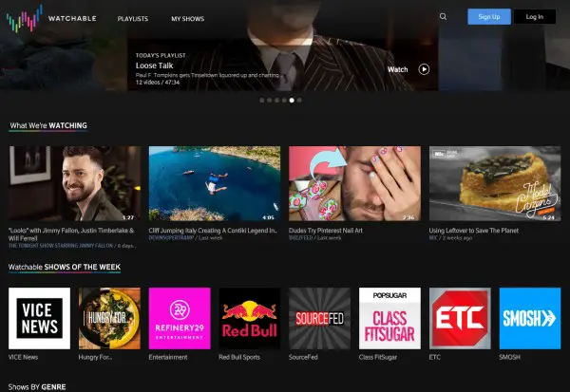Open the ETC show tile
Image resolution: width=570 pixels, height=392 pixels.
click(x=460, y=318)
